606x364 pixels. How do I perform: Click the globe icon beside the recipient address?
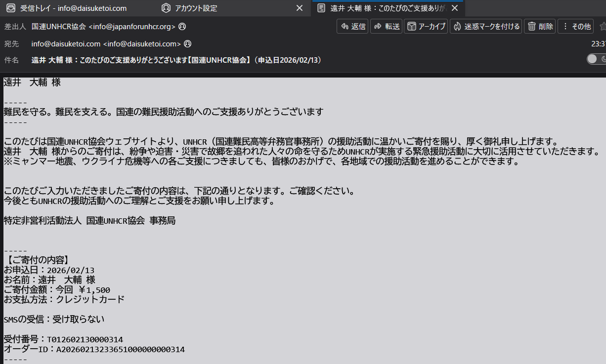187,43
